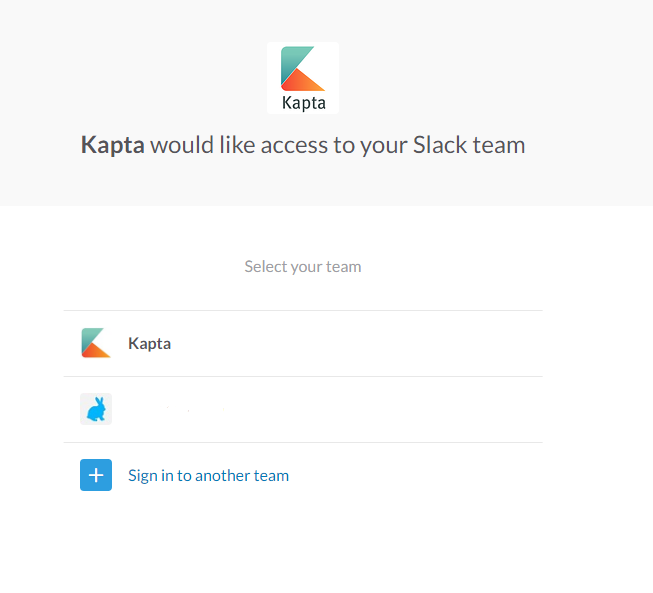
Task: Click the Kapta team row
Action: point(303,344)
